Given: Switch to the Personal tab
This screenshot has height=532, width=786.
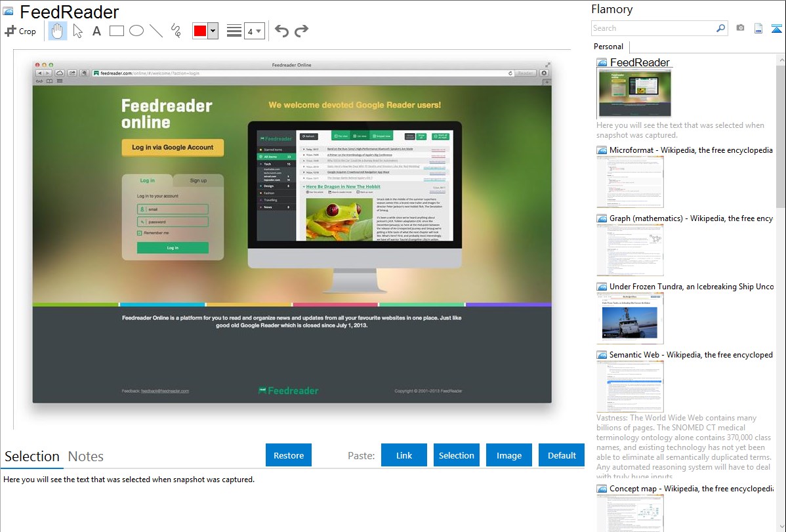Looking at the screenshot, I should pos(609,47).
